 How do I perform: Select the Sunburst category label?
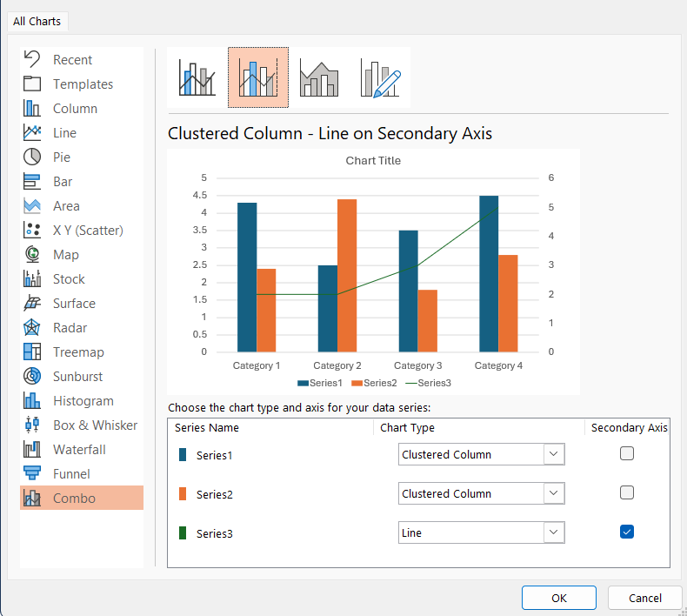77,376
